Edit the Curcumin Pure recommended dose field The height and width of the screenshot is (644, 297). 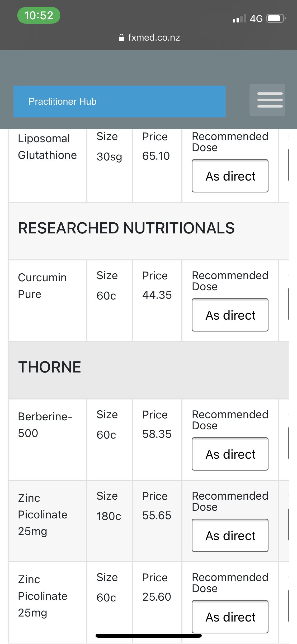coord(230,315)
